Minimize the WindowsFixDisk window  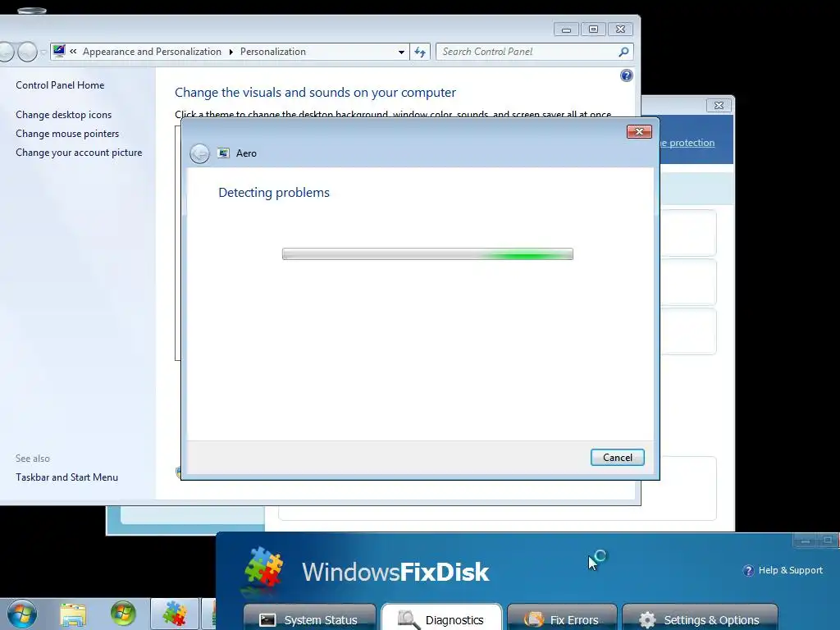pyautogui.click(x=805, y=541)
